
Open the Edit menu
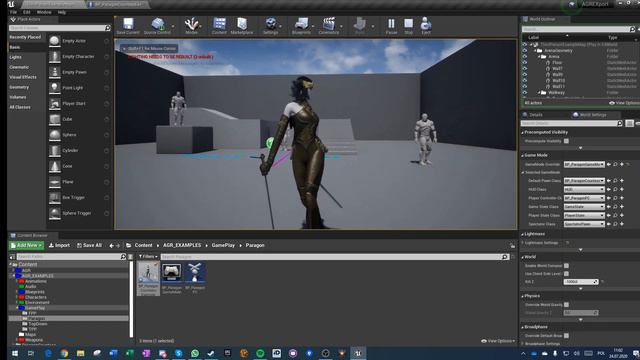tap(27, 12)
